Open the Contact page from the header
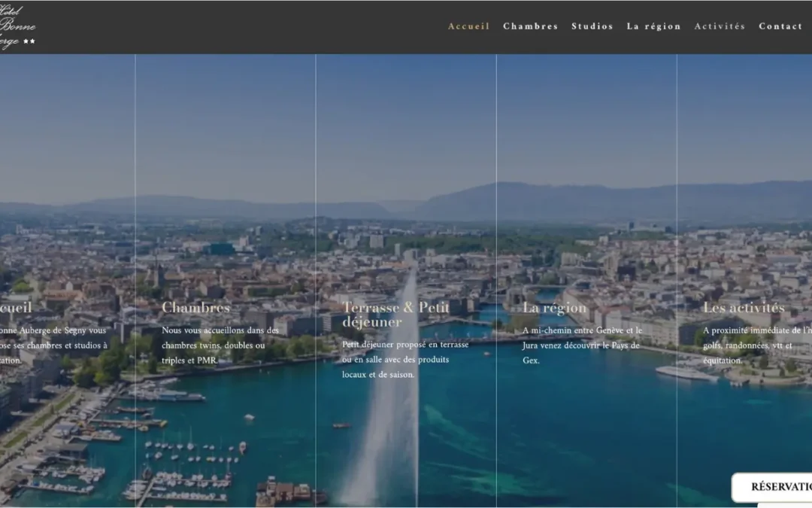812x508 pixels. pos(780,26)
